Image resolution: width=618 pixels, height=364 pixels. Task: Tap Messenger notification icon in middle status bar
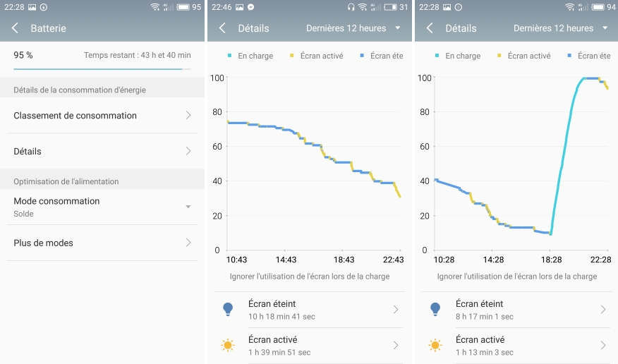tap(250, 7)
